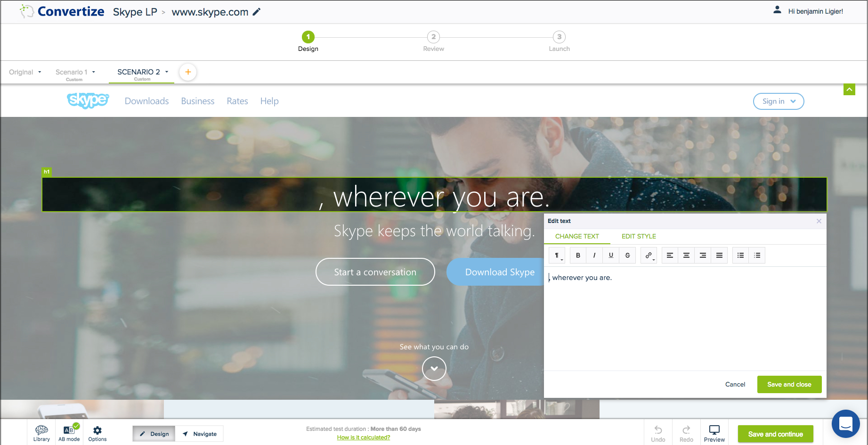The height and width of the screenshot is (445, 868).
Task: Redo the last change
Action: (686, 433)
